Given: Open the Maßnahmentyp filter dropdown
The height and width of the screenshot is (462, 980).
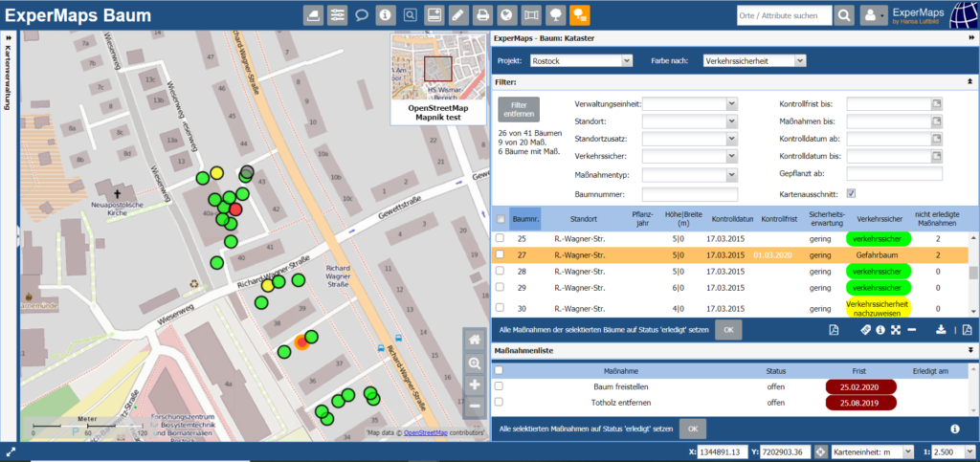Looking at the screenshot, I should (x=689, y=174).
